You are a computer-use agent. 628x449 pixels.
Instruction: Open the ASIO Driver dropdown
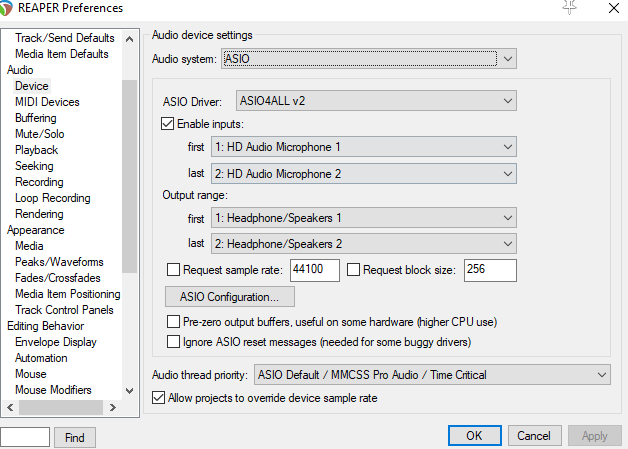click(376, 101)
